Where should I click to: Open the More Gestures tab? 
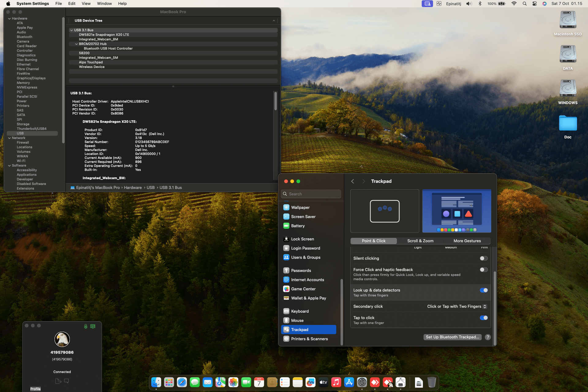coord(467,241)
